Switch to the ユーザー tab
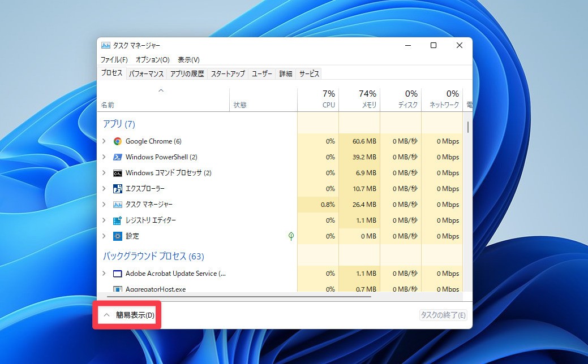 tap(262, 74)
